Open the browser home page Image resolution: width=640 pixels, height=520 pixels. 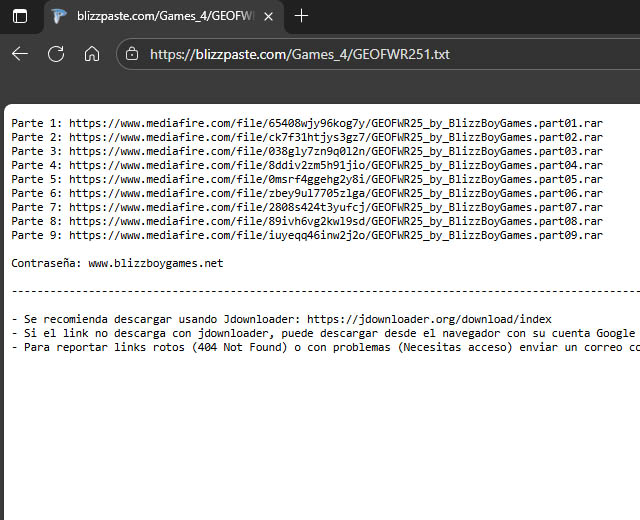tap(92, 54)
